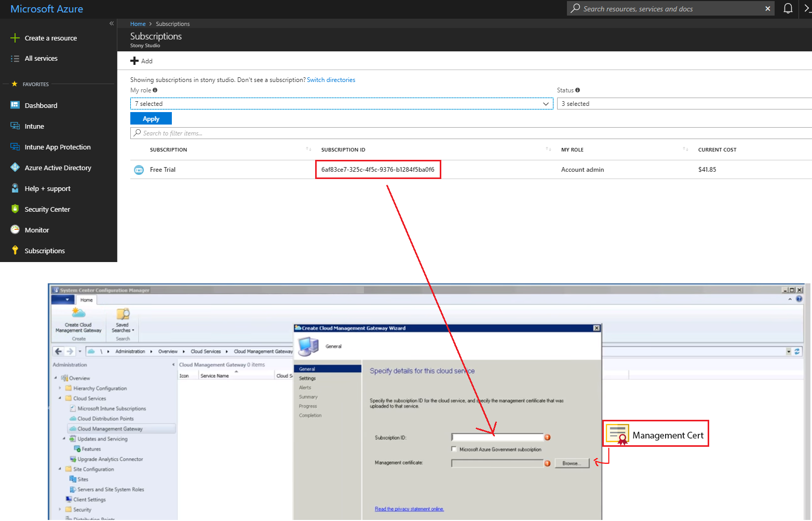Expand the Security tree node
The height and width of the screenshot is (521, 812).
coord(60,510)
